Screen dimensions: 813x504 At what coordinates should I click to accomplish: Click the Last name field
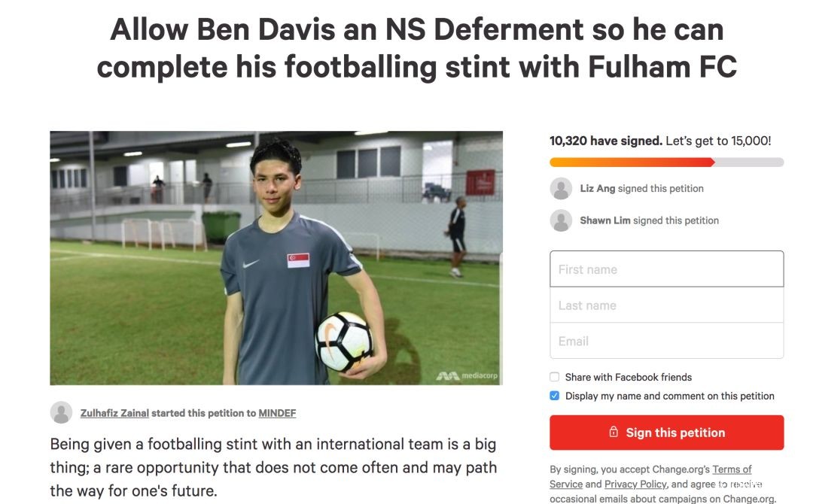pyautogui.click(x=667, y=305)
